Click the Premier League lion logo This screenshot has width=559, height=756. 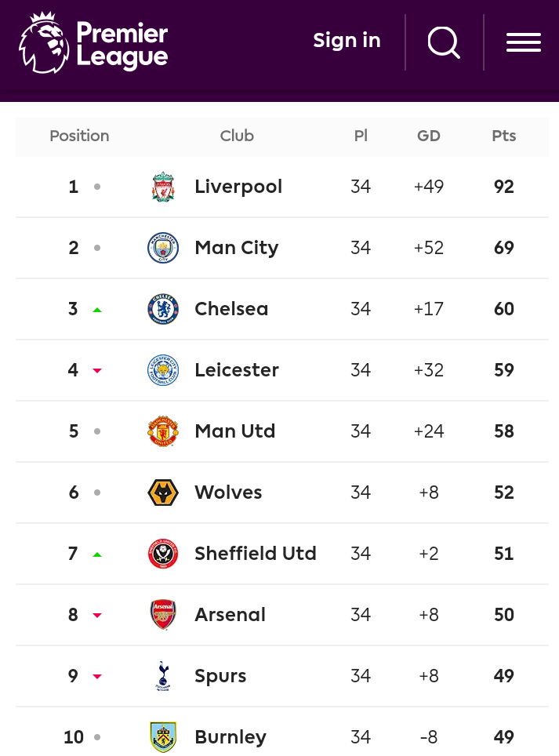44,42
